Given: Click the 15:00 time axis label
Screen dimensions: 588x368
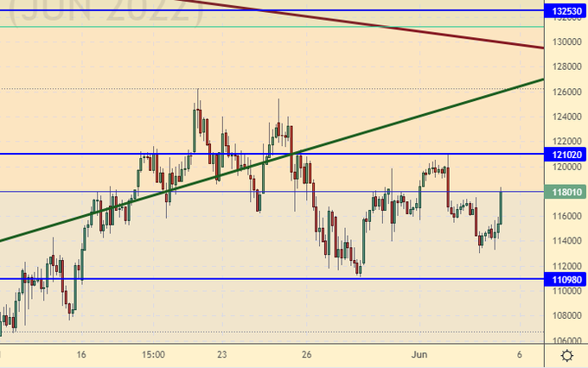Looking at the screenshot, I should coord(153,355).
